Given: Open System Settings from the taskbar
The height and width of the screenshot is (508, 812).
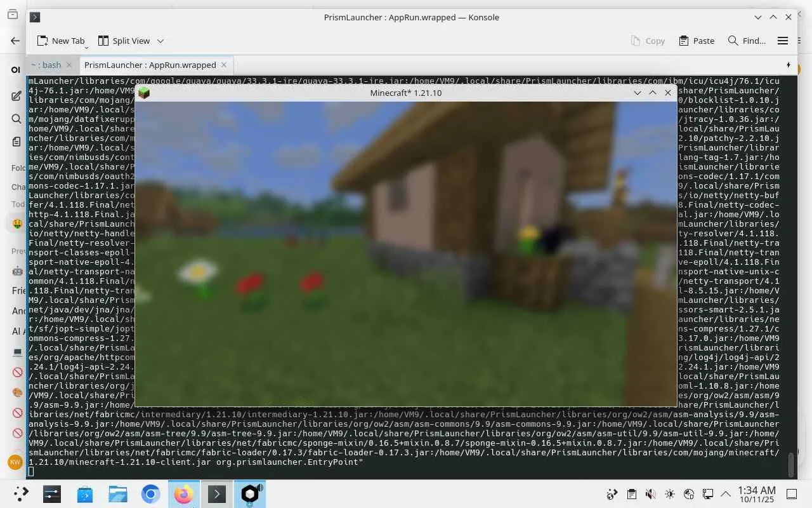Looking at the screenshot, I should [x=51, y=494].
